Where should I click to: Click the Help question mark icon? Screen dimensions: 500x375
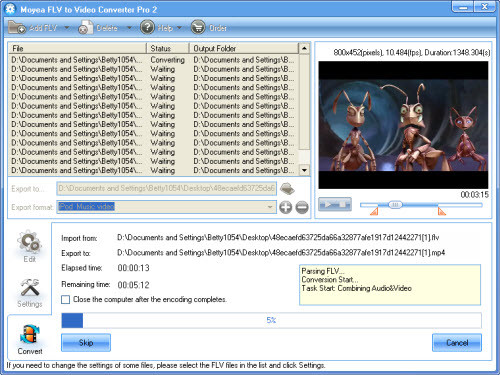[147, 27]
